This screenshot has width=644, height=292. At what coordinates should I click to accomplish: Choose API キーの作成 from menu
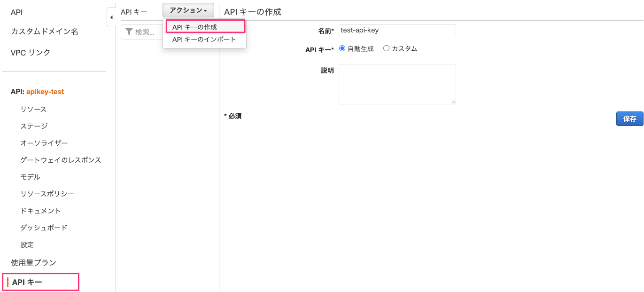pos(205,27)
